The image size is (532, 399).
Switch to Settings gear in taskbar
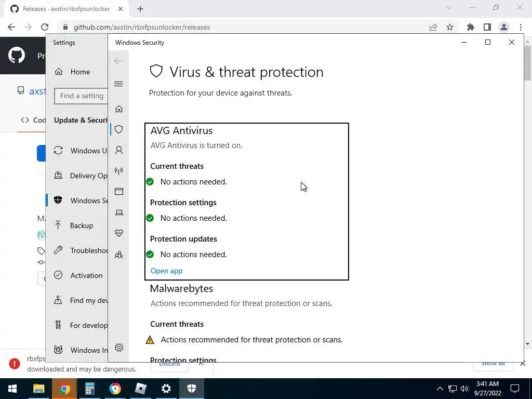pyautogui.click(x=166, y=389)
